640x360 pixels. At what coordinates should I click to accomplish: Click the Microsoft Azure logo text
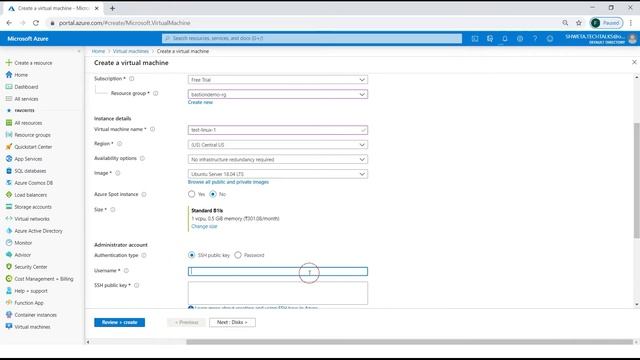pyautogui.click(x=28, y=39)
